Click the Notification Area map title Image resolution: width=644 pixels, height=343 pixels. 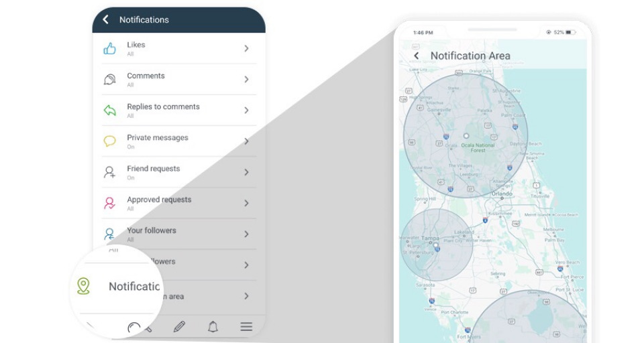tap(470, 56)
